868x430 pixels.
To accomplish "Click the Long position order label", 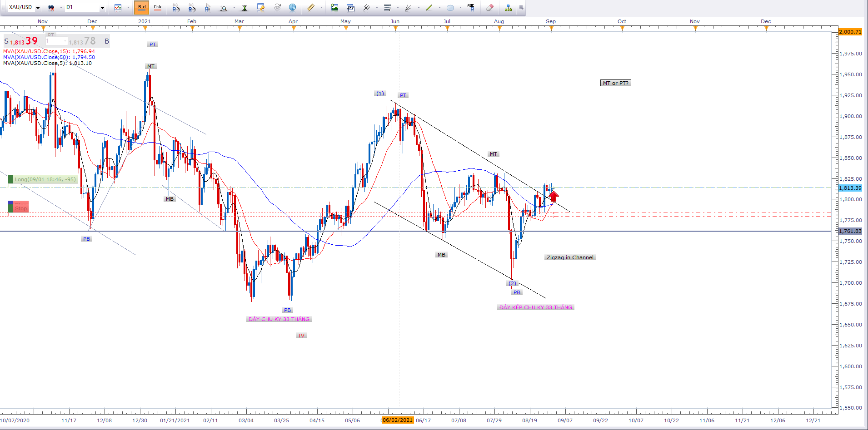I will coord(45,179).
